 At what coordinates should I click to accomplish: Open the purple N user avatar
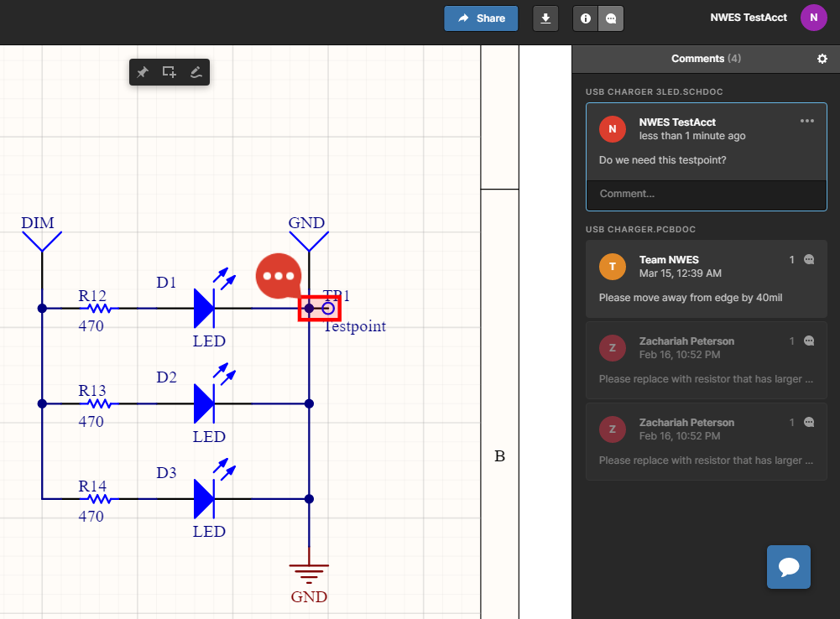[814, 18]
